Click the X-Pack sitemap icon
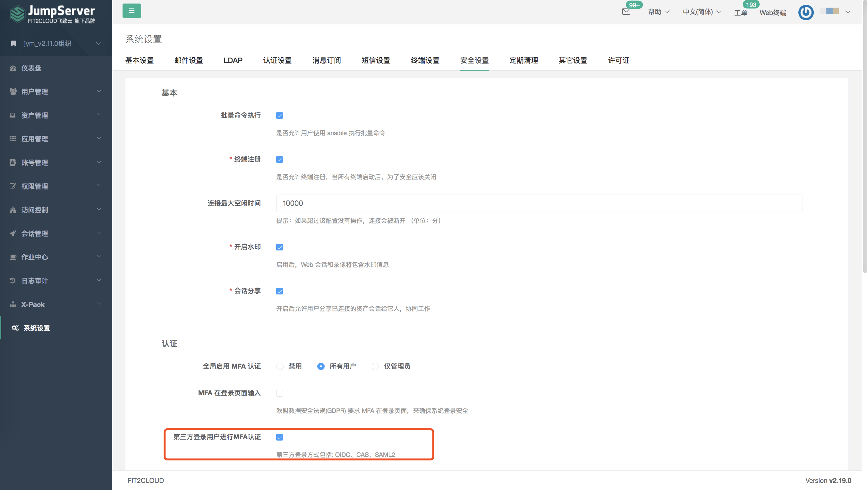Screen dimensions: 868x490 (13, 304)
